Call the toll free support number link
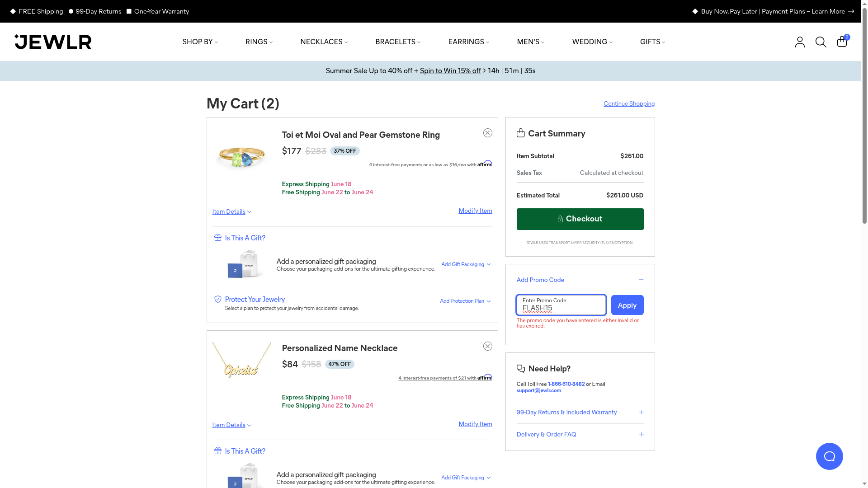The width and height of the screenshot is (868, 488). coord(566,384)
